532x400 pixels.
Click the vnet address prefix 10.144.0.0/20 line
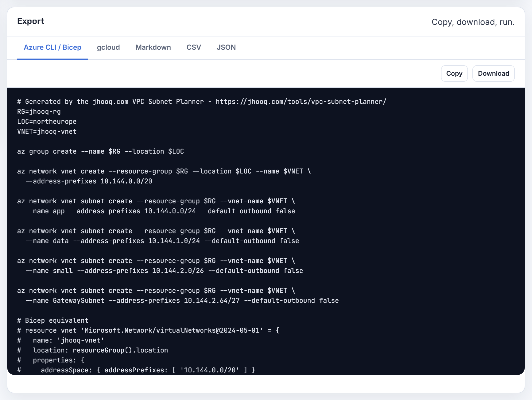click(x=89, y=181)
